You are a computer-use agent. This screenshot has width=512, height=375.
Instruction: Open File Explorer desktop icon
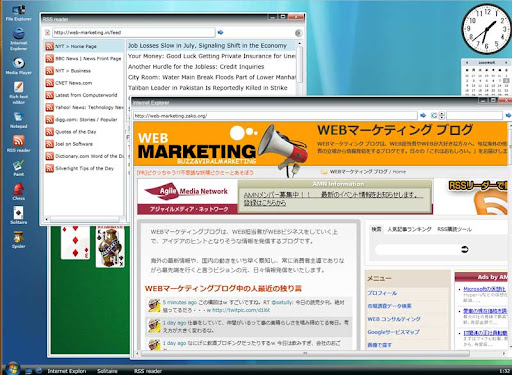click(18, 13)
